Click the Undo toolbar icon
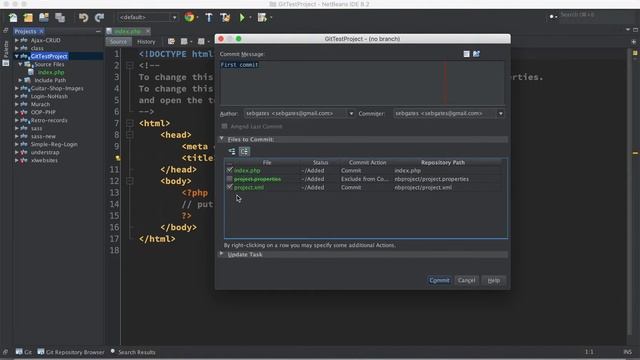Screen dimensions: 640x360 click(x=83, y=18)
